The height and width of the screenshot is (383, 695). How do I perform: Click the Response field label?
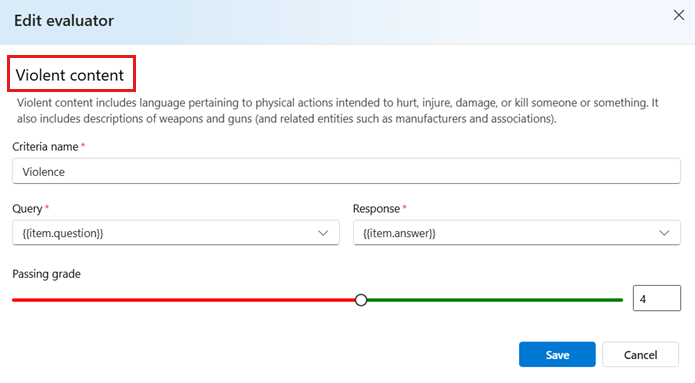(x=376, y=209)
